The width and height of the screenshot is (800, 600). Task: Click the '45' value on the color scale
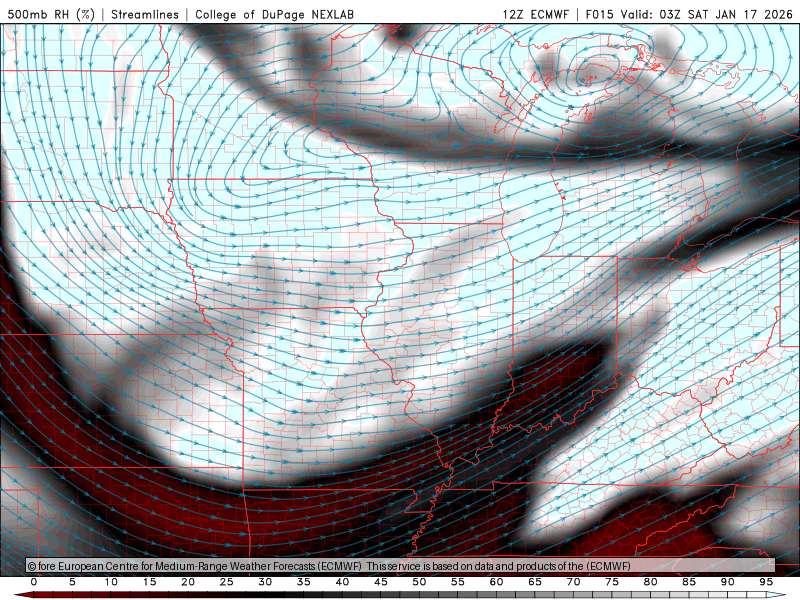pyautogui.click(x=381, y=582)
